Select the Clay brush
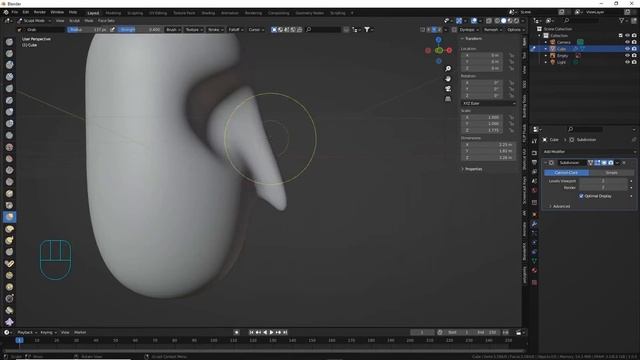Image resolution: width=640 pixels, height=360 pixels. (9, 65)
